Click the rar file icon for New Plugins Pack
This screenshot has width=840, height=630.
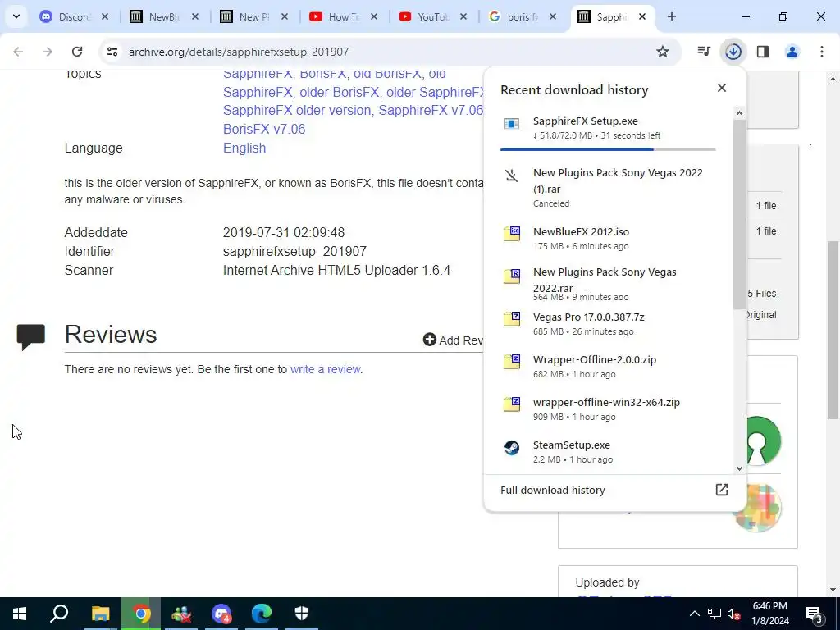(x=512, y=276)
